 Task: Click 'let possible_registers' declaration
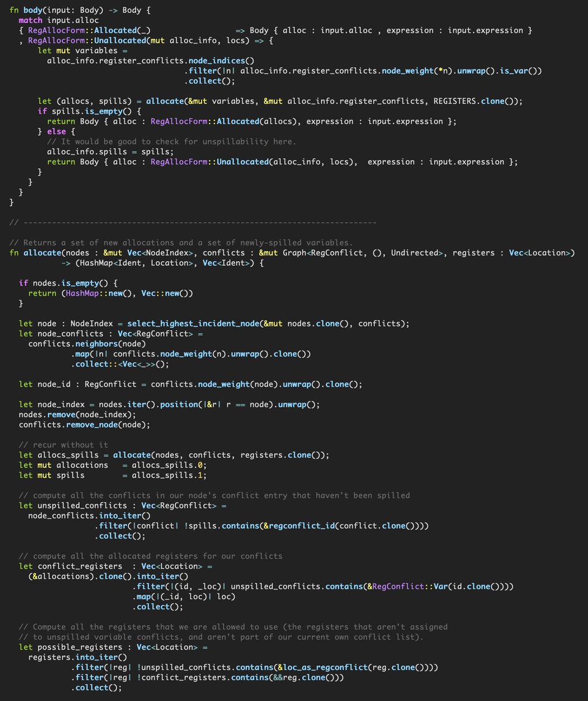pos(71,647)
